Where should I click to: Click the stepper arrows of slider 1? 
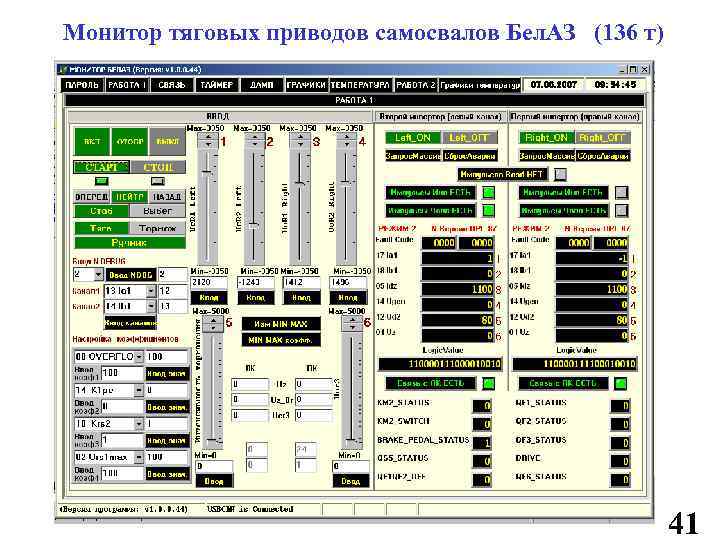208,141
